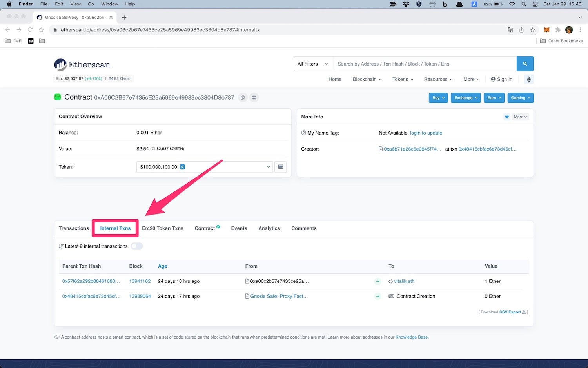Screen dimensions: 588x368
Task: Click the green arrow in the vitalik.eth row
Action: click(378, 281)
